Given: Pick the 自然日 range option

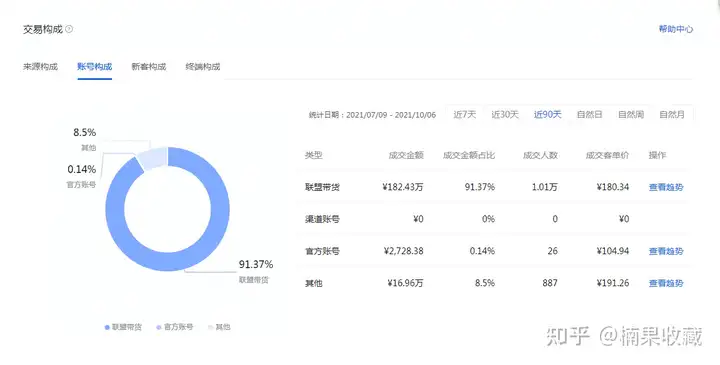Looking at the screenshot, I should pos(590,114).
